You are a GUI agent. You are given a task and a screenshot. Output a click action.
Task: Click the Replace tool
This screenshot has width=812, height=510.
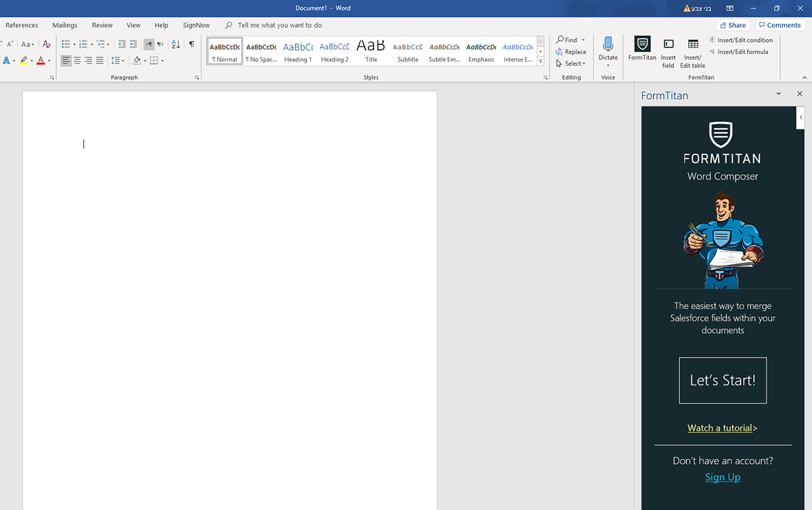(571, 51)
